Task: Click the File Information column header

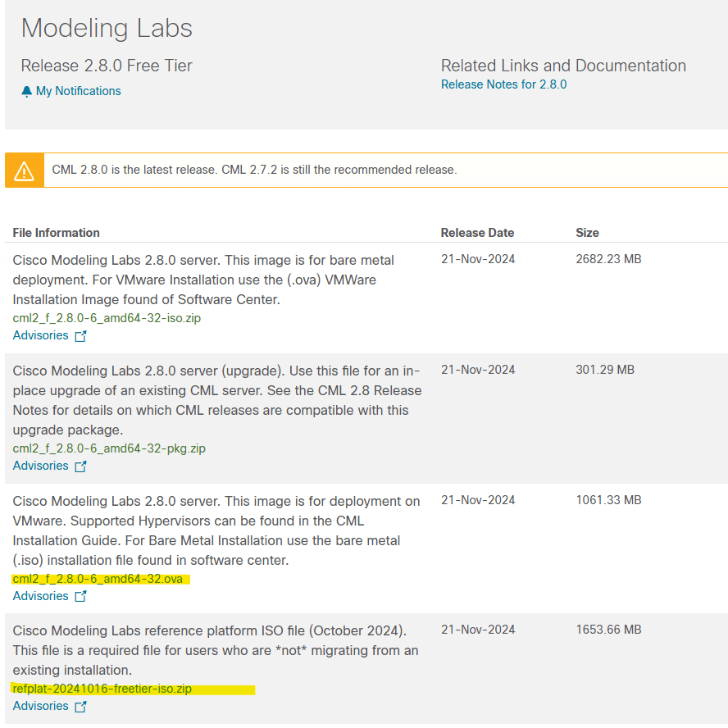Action: coord(57,233)
